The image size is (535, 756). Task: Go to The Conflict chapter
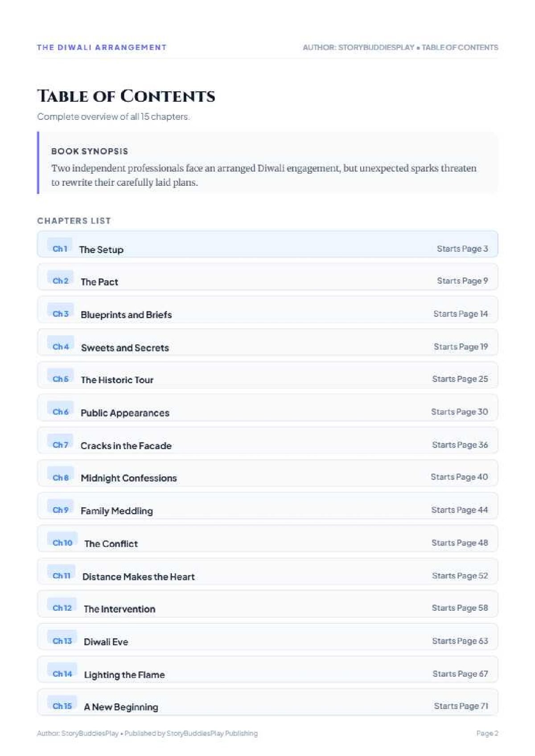[267, 539]
